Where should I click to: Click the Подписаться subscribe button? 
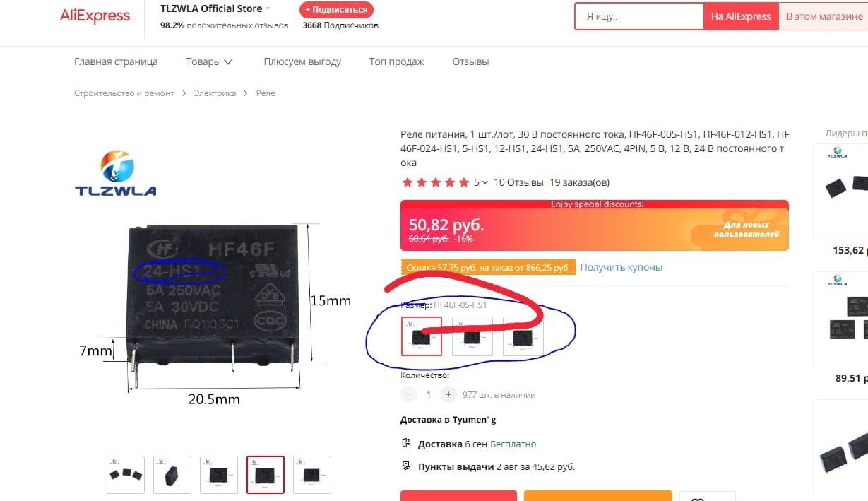(x=336, y=10)
